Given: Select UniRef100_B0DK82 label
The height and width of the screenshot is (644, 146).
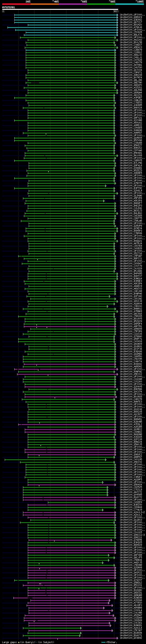Looking at the screenshot, I should coord(131,364).
